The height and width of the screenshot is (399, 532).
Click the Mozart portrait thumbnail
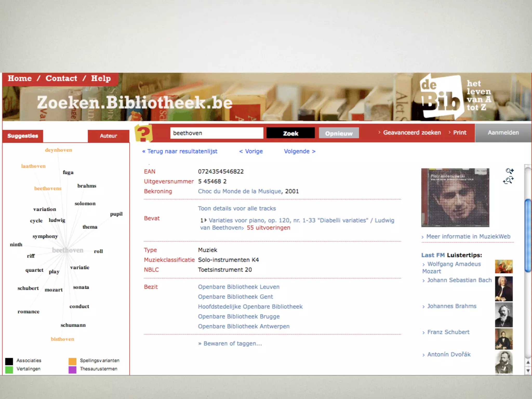(x=504, y=267)
